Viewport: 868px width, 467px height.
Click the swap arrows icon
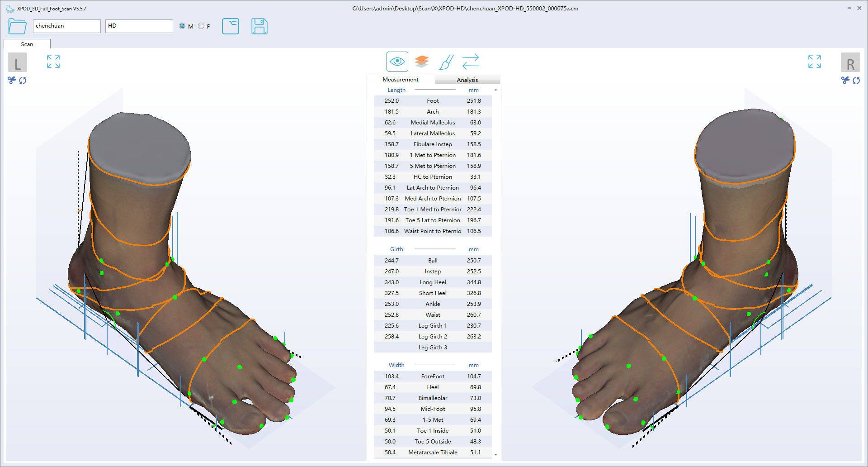[x=470, y=62]
